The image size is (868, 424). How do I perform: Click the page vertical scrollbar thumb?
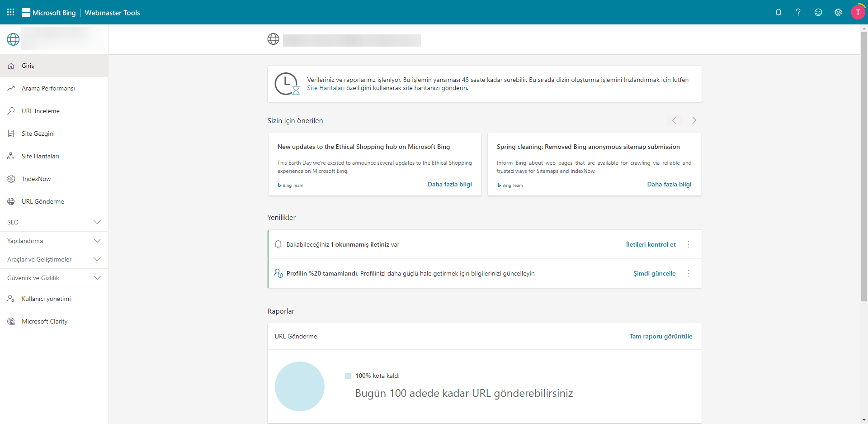click(864, 167)
